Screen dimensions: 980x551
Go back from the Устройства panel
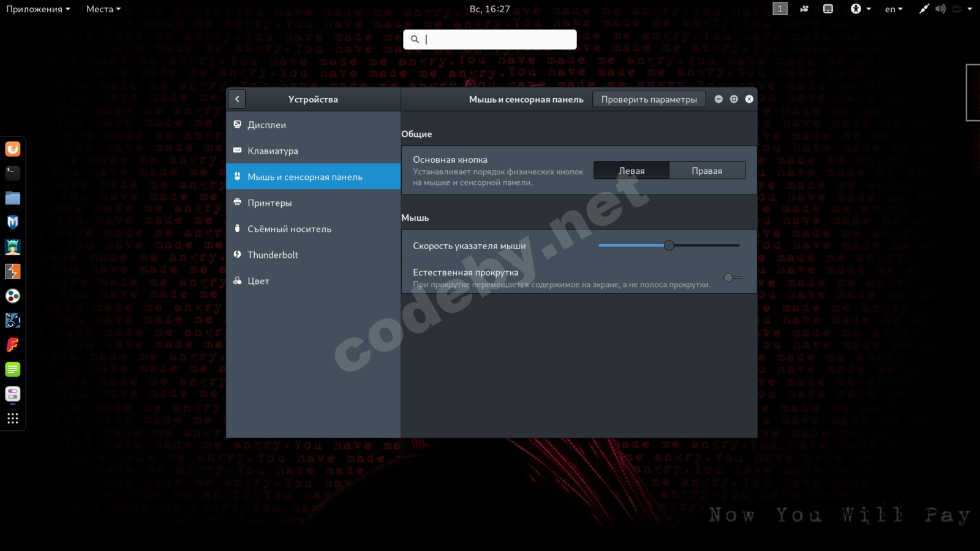pos(237,99)
